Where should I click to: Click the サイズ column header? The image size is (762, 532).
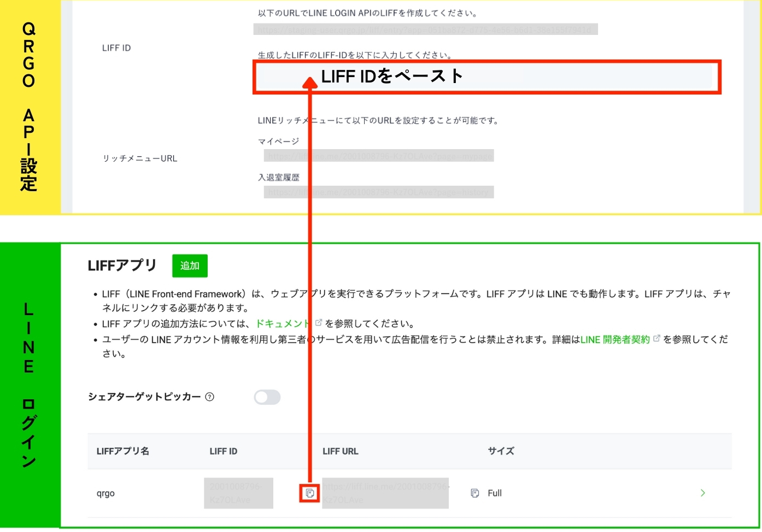click(501, 451)
